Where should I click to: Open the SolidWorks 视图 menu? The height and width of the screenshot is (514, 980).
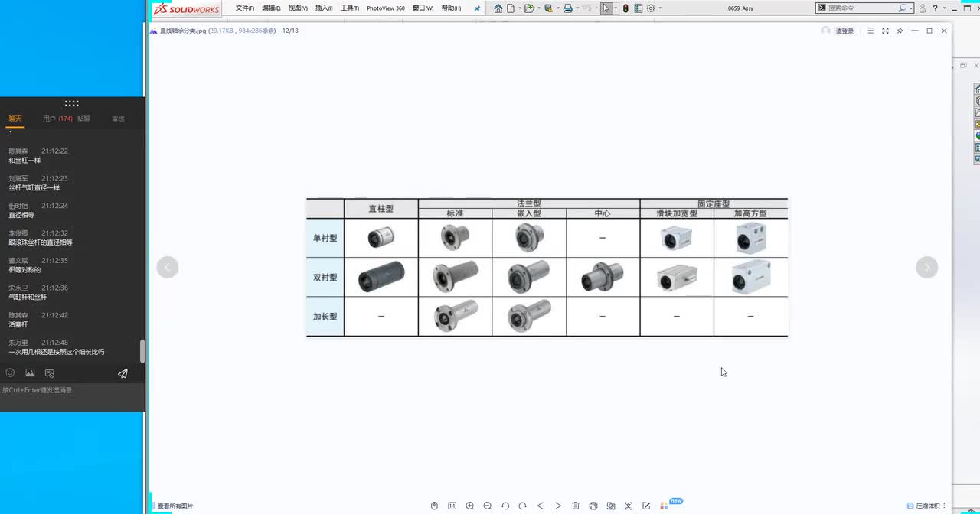point(298,8)
